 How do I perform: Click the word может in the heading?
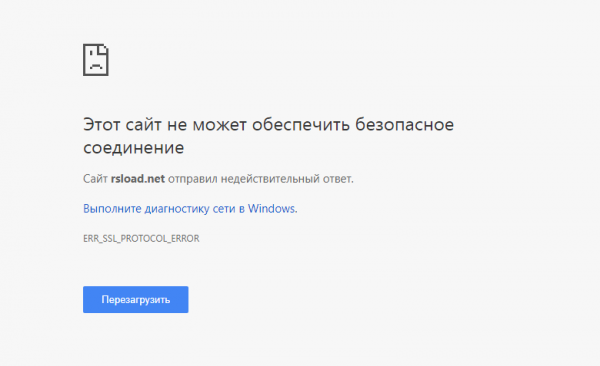(x=219, y=125)
